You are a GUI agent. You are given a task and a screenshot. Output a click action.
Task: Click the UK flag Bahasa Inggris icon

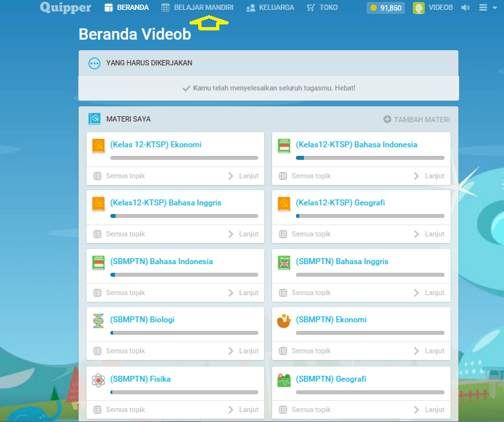pos(284,263)
